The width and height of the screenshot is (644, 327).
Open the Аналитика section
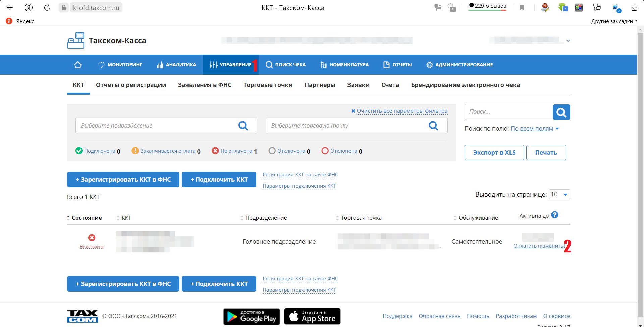(176, 65)
